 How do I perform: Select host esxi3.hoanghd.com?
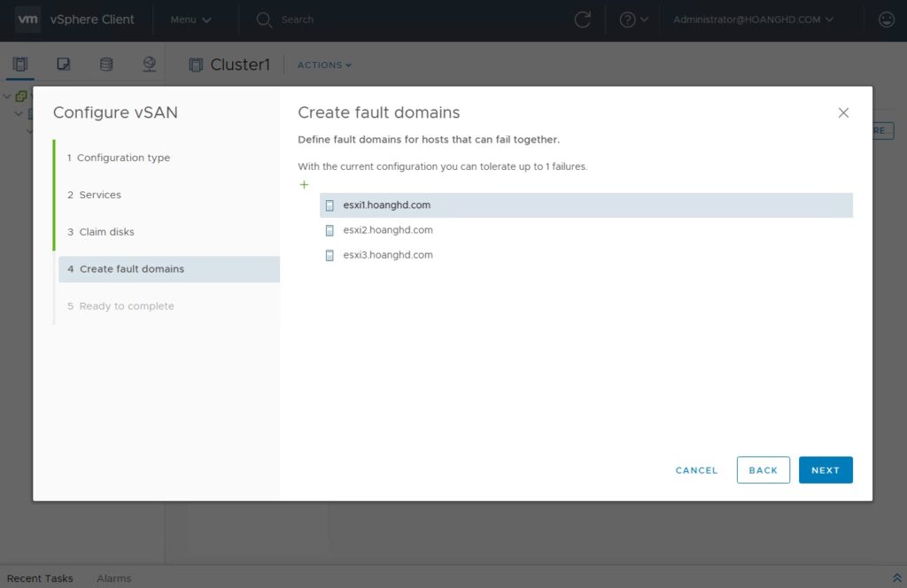pyautogui.click(x=586, y=255)
